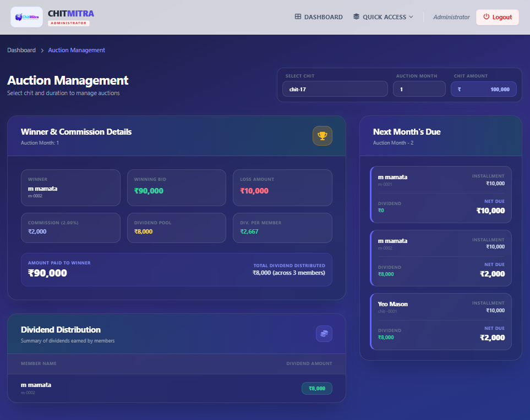Expand the Quick Access menu arrow
Viewport: 530px width, 420px height.
pos(411,17)
